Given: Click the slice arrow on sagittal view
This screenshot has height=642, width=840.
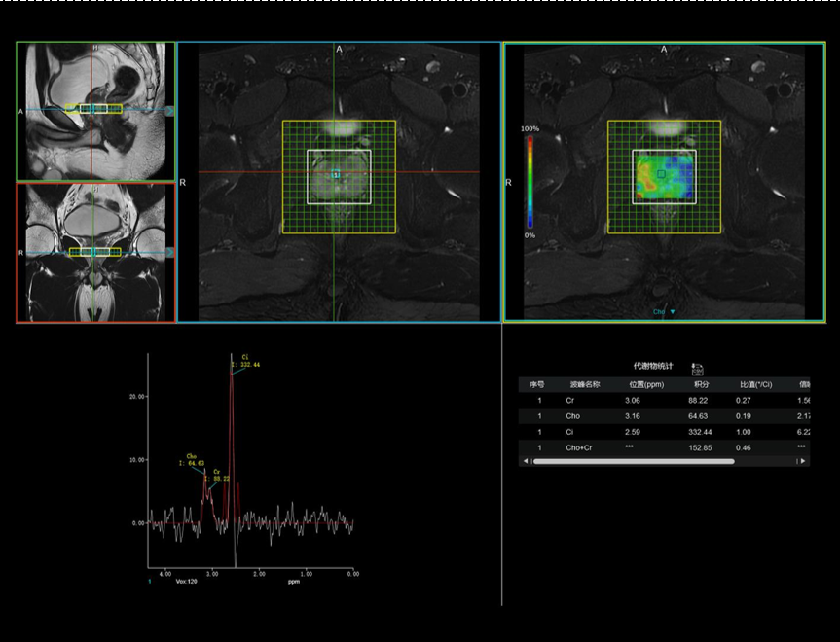Looking at the screenshot, I should (x=169, y=111).
